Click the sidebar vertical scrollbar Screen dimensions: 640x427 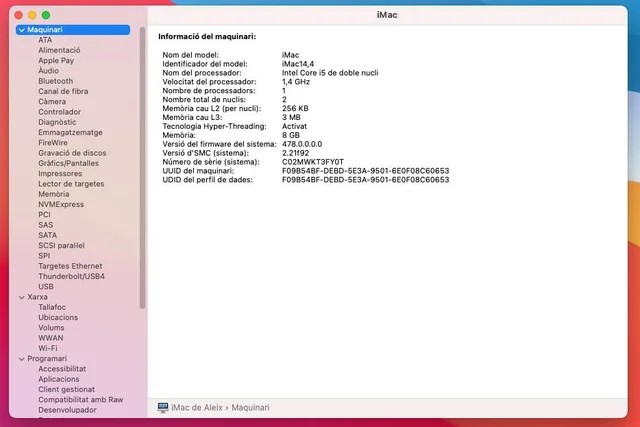[x=142, y=167]
